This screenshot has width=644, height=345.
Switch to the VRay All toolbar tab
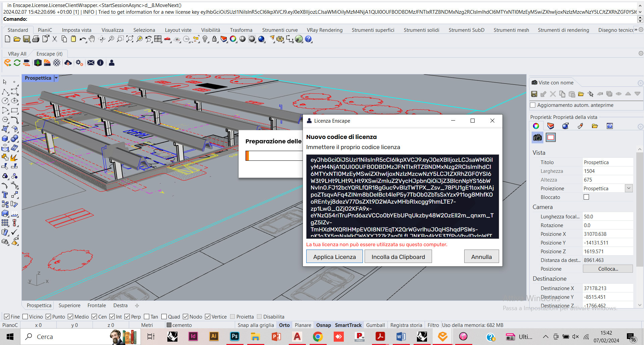click(x=17, y=54)
